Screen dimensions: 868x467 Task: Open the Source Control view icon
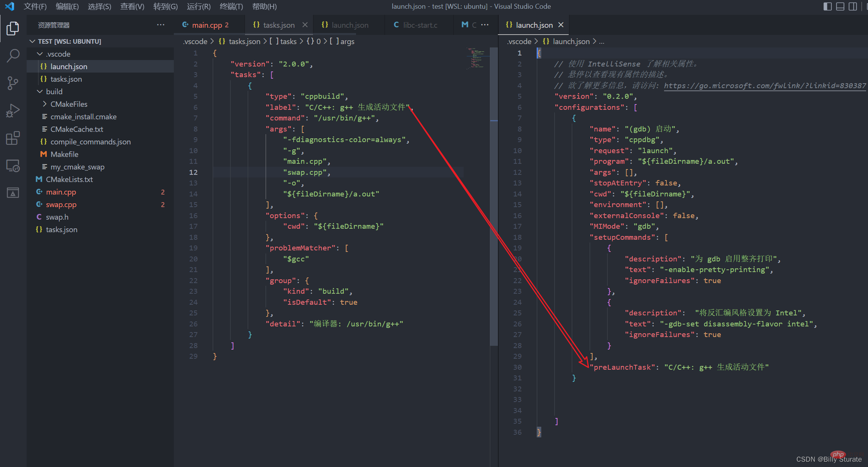[13, 83]
